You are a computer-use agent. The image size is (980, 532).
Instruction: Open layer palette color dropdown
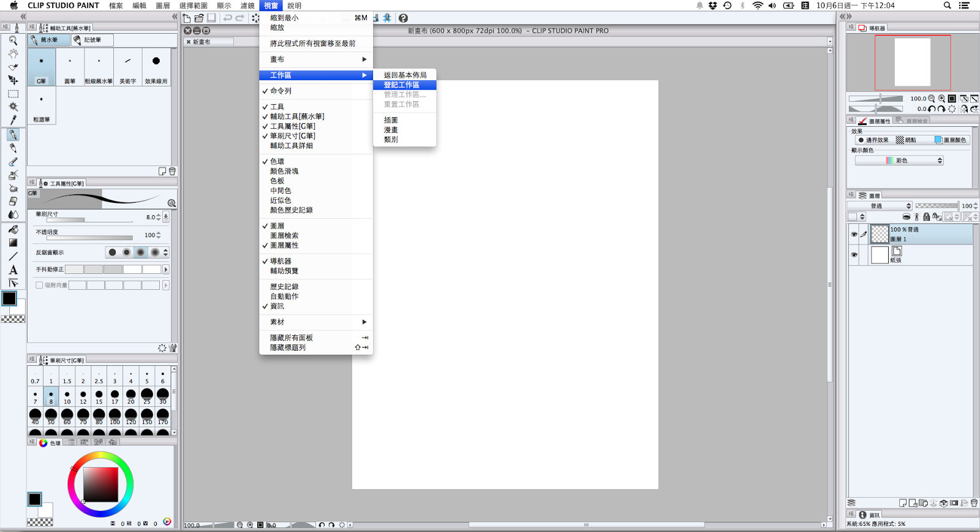point(856,216)
